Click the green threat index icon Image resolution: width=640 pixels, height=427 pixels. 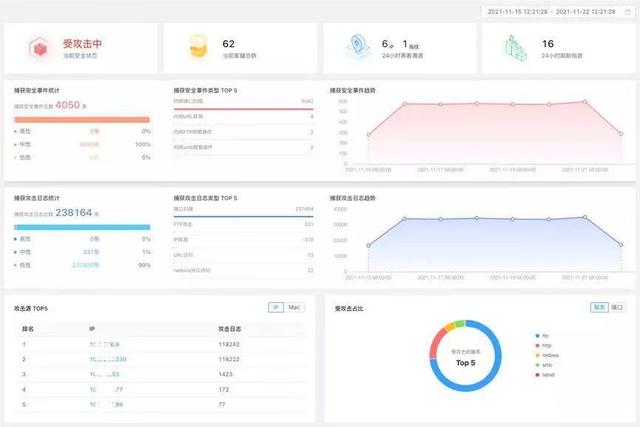(515, 47)
